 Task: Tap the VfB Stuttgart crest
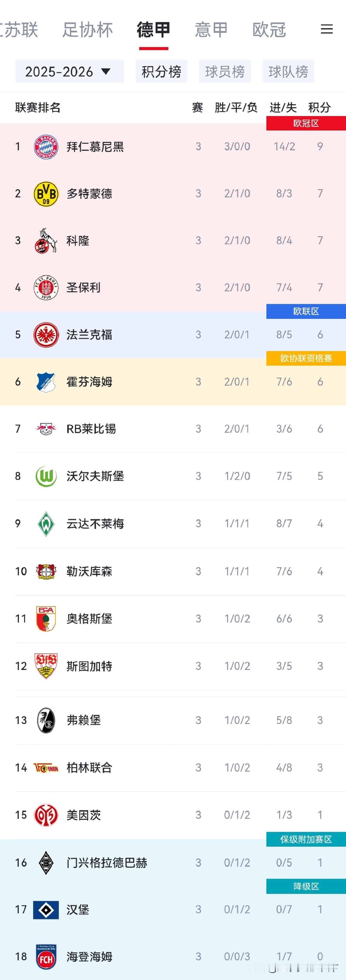tap(46, 666)
